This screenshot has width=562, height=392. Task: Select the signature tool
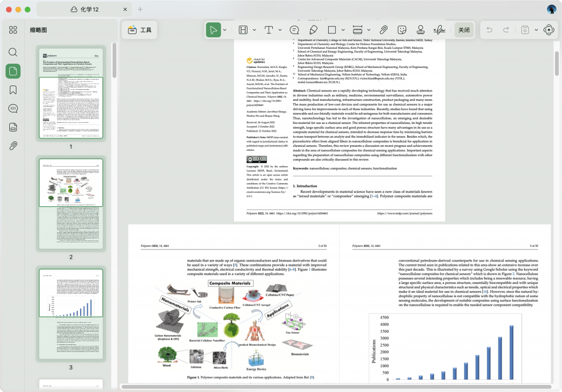pos(440,30)
